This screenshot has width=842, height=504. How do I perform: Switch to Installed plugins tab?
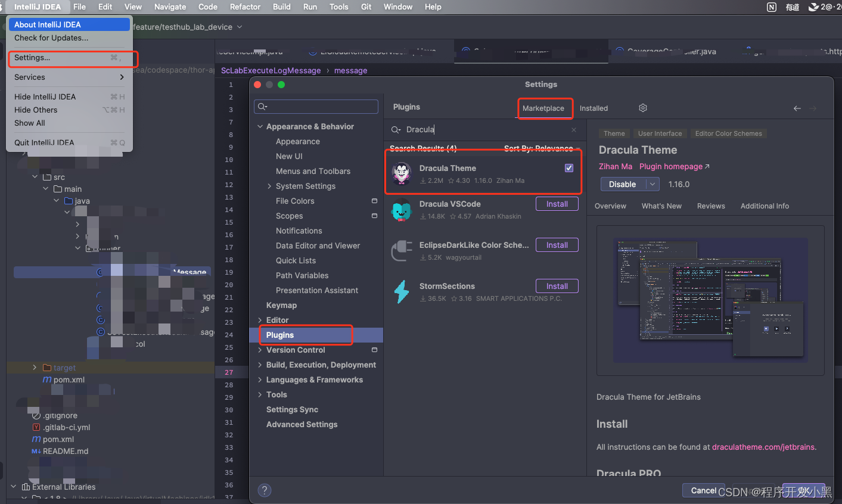594,108
